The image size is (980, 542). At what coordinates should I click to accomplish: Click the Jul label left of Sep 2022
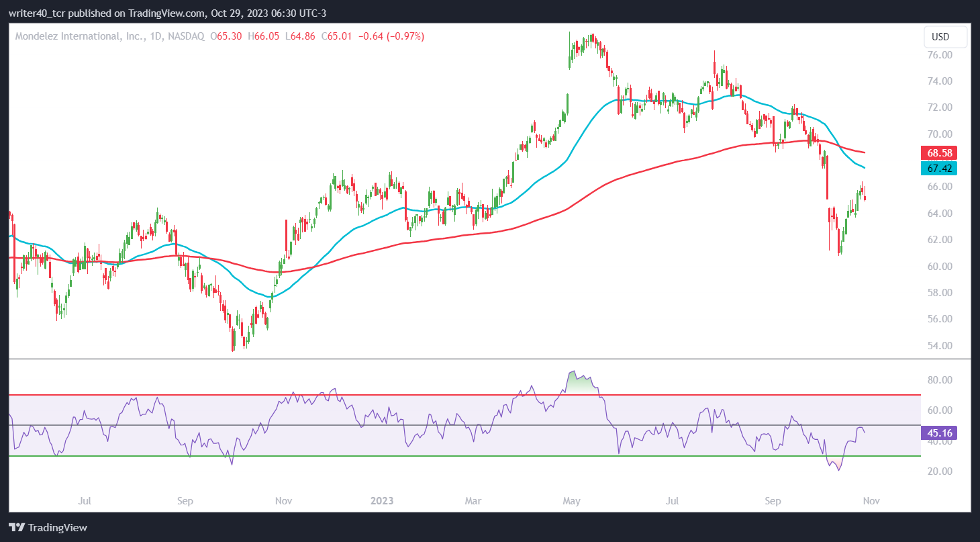pos(85,501)
